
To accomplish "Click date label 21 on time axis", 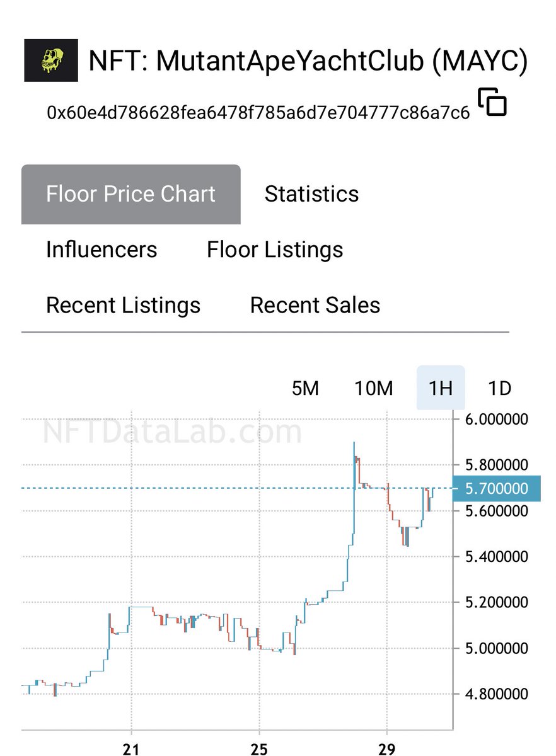I will click(131, 749).
